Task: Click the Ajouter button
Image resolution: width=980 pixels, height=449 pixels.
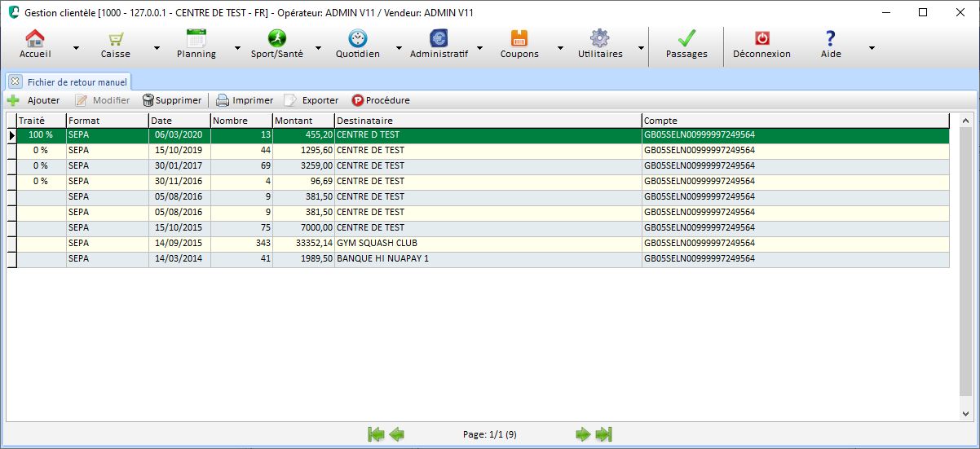Action: tap(34, 100)
